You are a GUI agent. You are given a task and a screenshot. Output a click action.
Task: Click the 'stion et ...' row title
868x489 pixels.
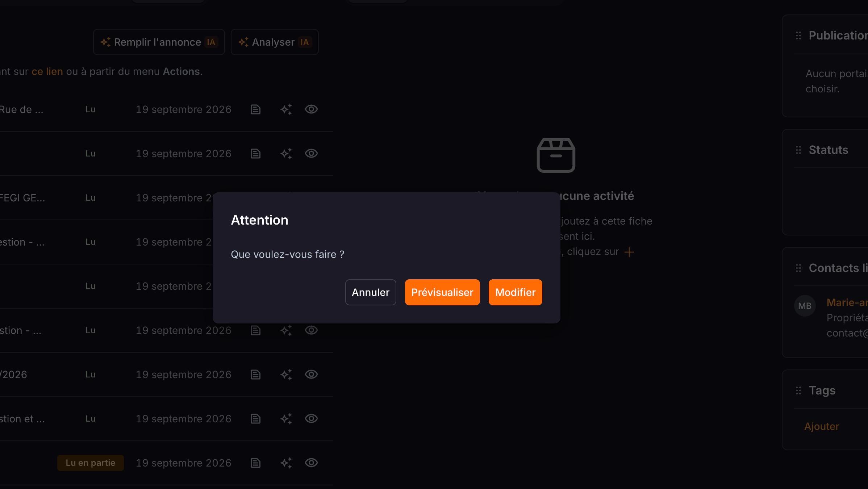(22, 419)
